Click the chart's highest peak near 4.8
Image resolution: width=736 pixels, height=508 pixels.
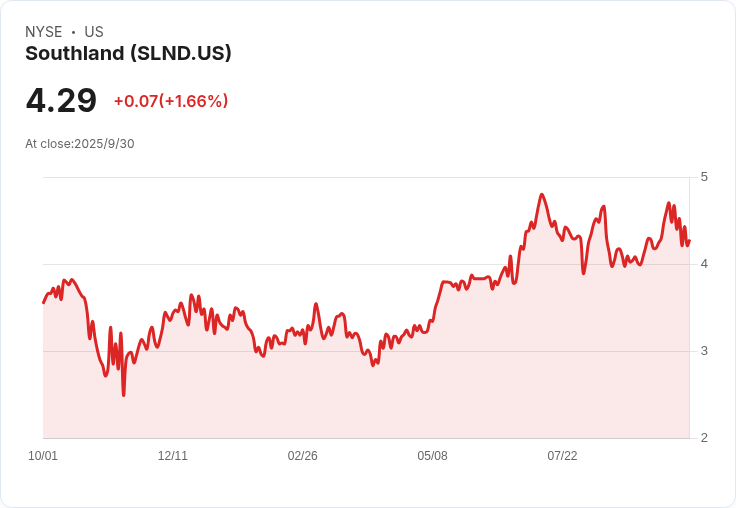click(542, 194)
